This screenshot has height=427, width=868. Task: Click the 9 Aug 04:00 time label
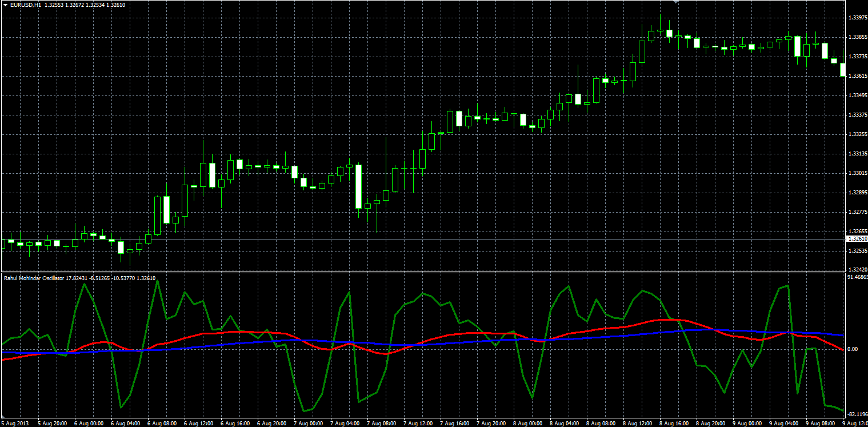(x=784, y=424)
